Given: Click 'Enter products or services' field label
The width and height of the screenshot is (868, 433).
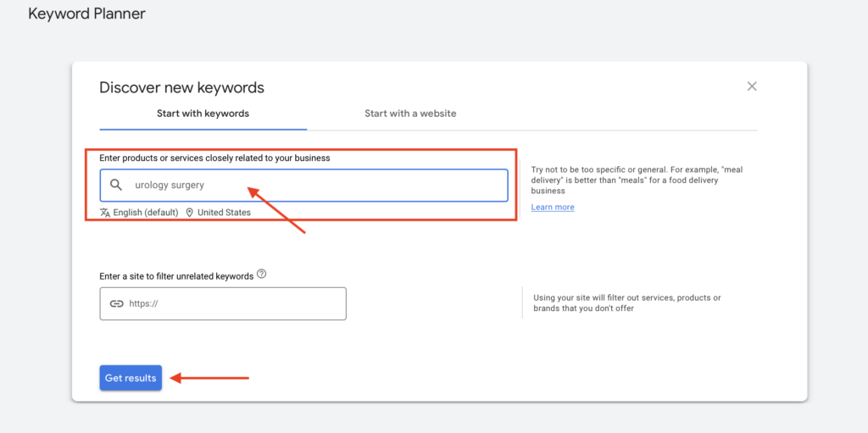Looking at the screenshot, I should click(x=214, y=158).
